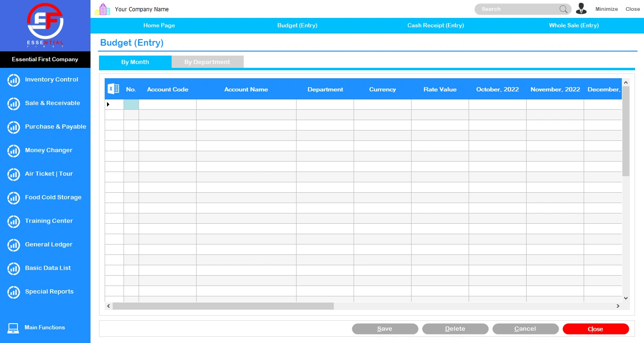
Task: Click the Sale & Receivable chart icon
Action: 14,104
